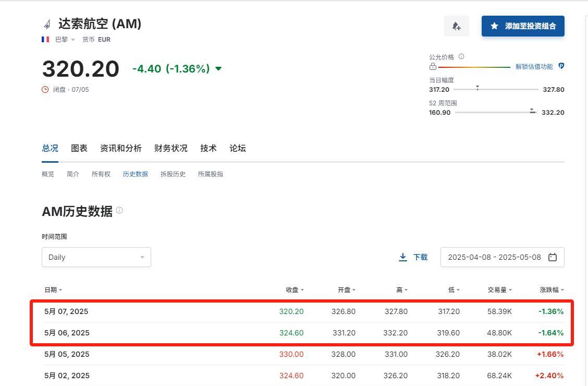588x386 pixels.
Task: Click the 58.39K volume value
Action: click(x=499, y=311)
